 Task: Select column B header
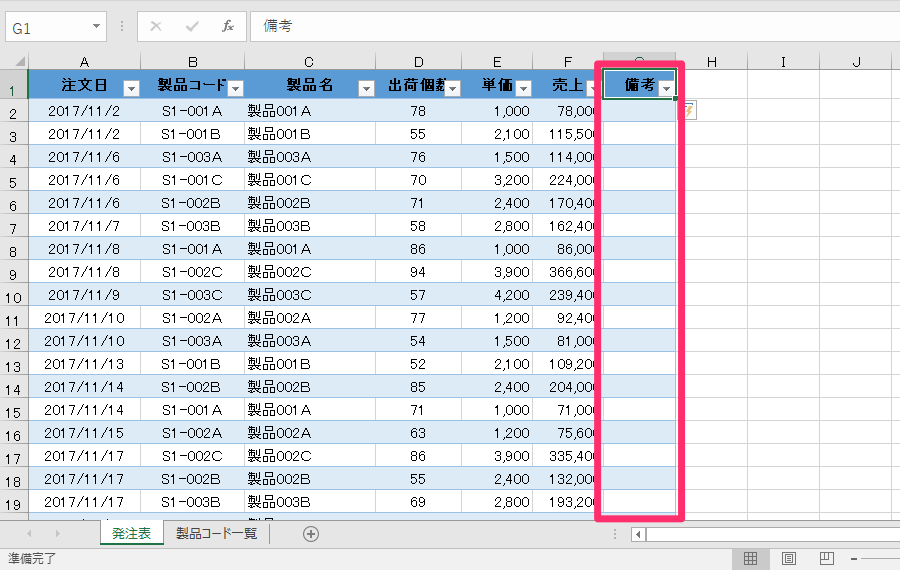click(192, 61)
